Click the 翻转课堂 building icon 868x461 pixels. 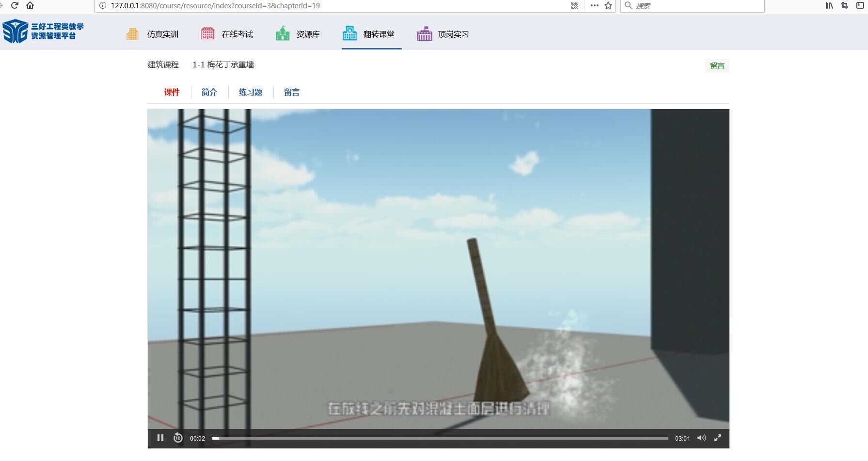point(349,34)
